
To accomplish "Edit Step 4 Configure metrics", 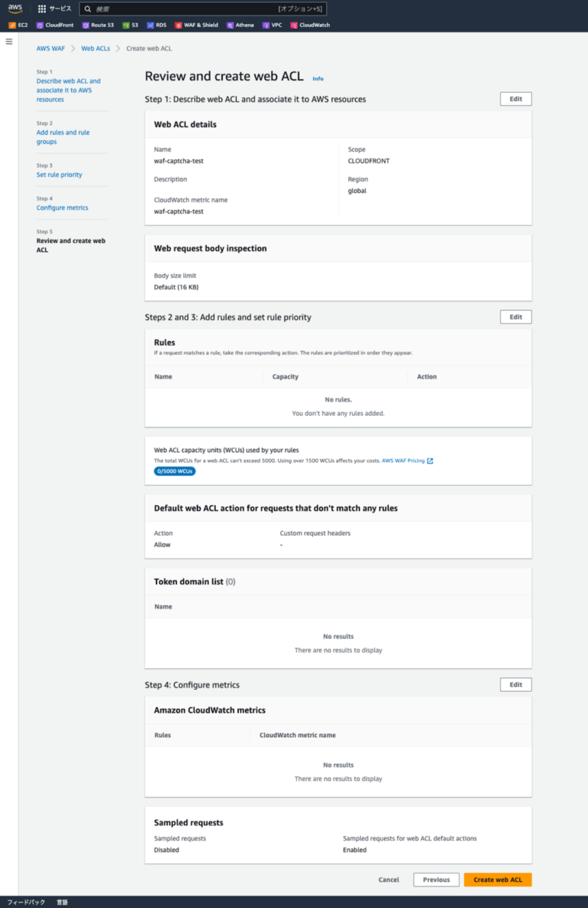I will pyautogui.click(x=516, y=685).
